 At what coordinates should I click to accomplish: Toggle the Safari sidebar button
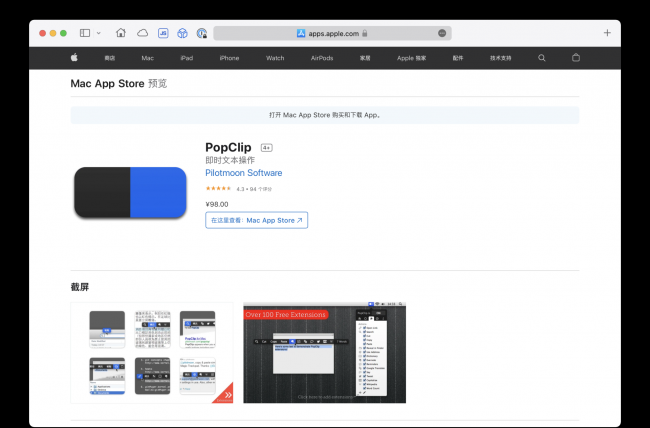85,33
